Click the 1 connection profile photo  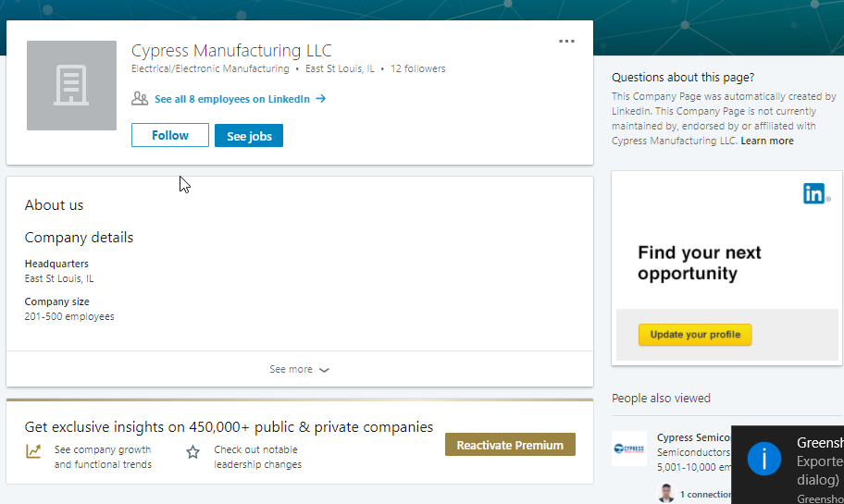[x=665, y=494]
